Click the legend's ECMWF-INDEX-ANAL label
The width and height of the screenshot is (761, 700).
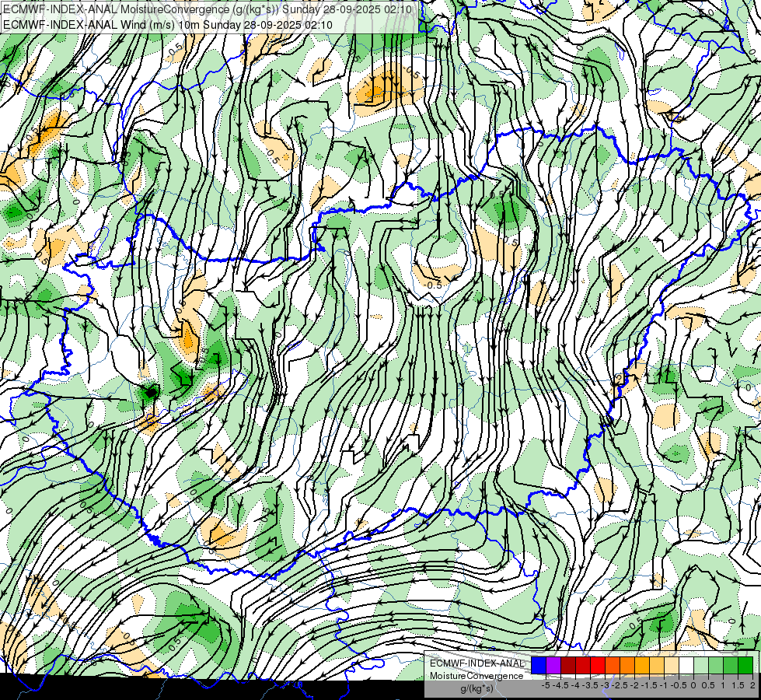click(477, 663)
